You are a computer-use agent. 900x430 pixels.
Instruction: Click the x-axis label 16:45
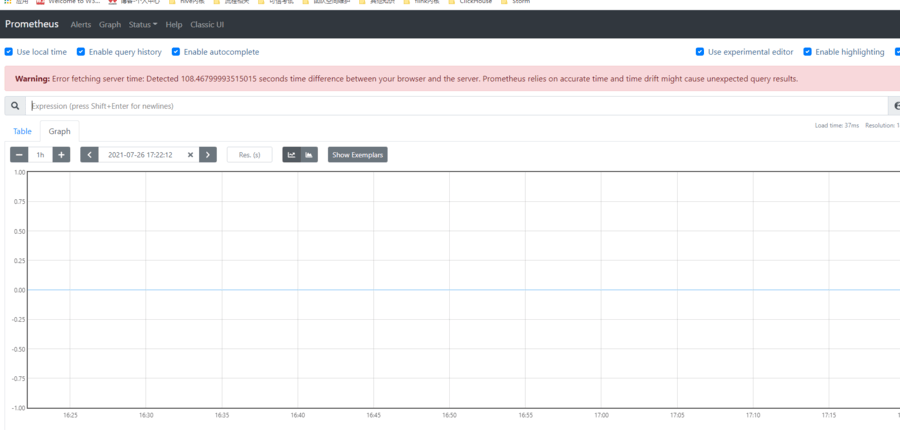coord(374,414)
